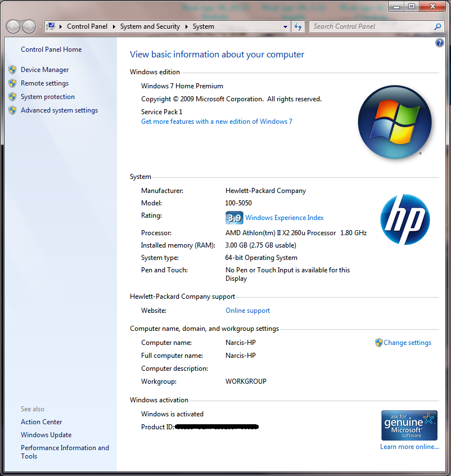Select System and Security breadcrumb
The image size is (451, 476).
coord(150,26)
